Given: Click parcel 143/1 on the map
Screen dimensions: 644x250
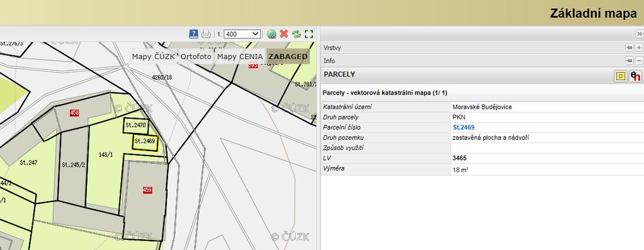Looking at the screenshot, I should [106, 155].
